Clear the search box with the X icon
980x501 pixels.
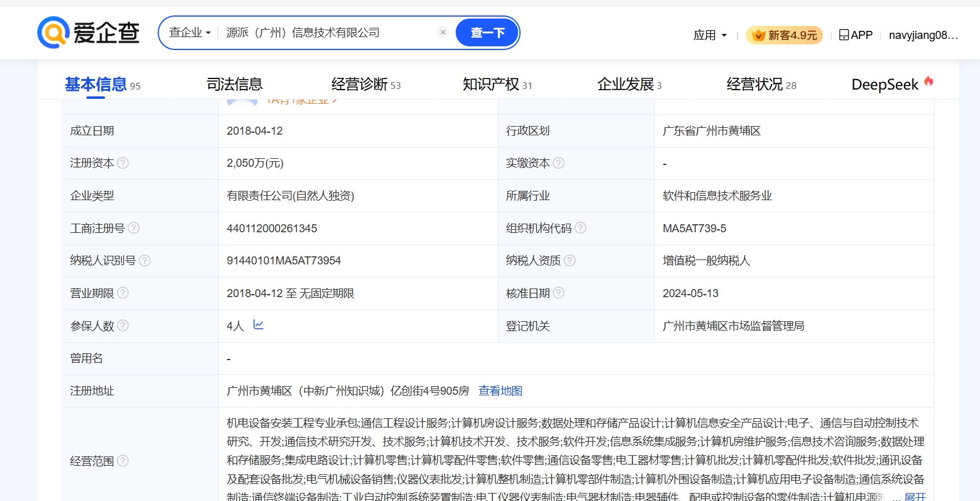pos(443,32)
